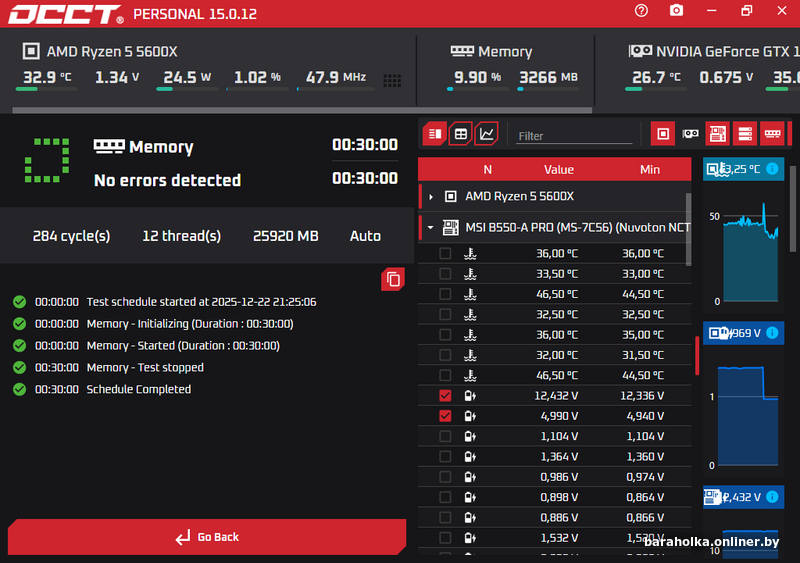The width and height of the screenshot is (800, 563).
Task: Switch to the table grid monitoring view icon
Action: [461, 134]
